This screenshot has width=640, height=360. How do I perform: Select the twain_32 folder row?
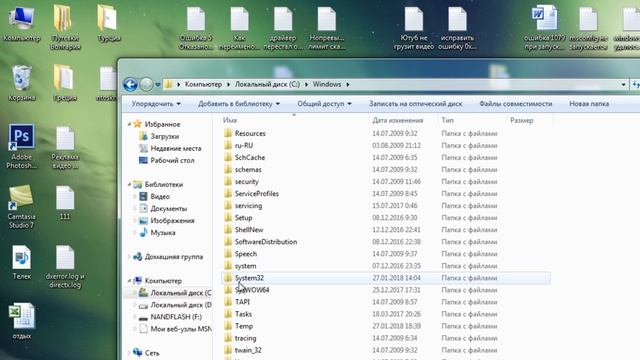coord(386,350)
